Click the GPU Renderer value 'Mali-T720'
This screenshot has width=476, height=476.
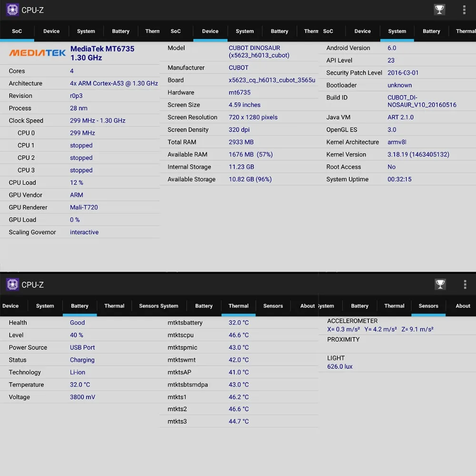coord(84,208)
